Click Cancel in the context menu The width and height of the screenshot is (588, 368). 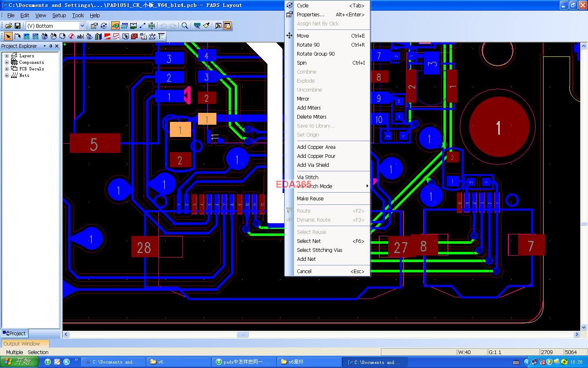[304, 272]
